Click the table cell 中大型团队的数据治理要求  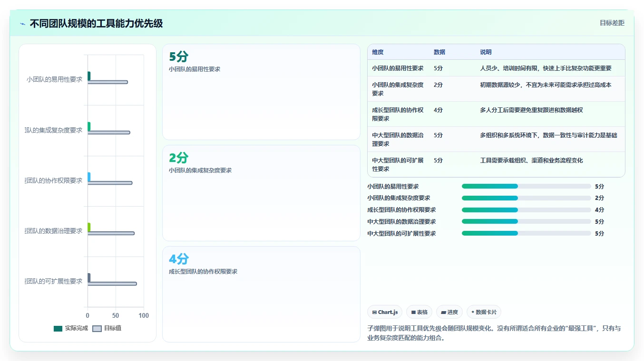pyautogui.click(x=398, y=139)
